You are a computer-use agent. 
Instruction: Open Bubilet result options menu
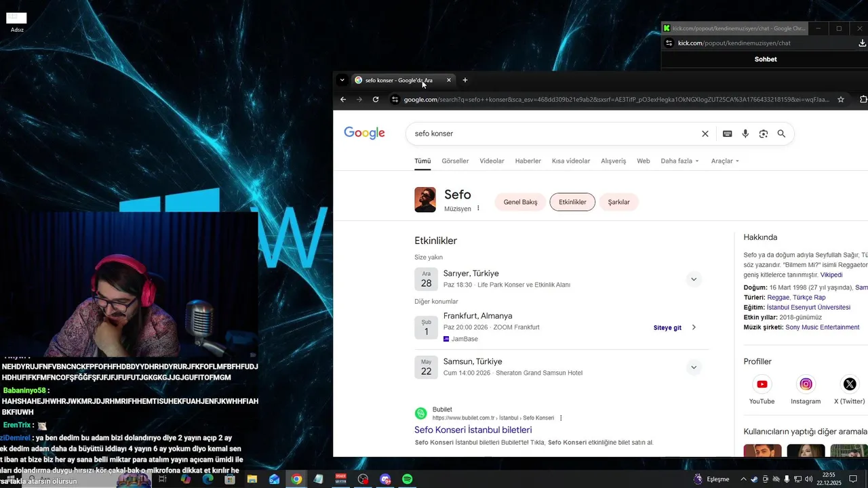tap(561, 418)
